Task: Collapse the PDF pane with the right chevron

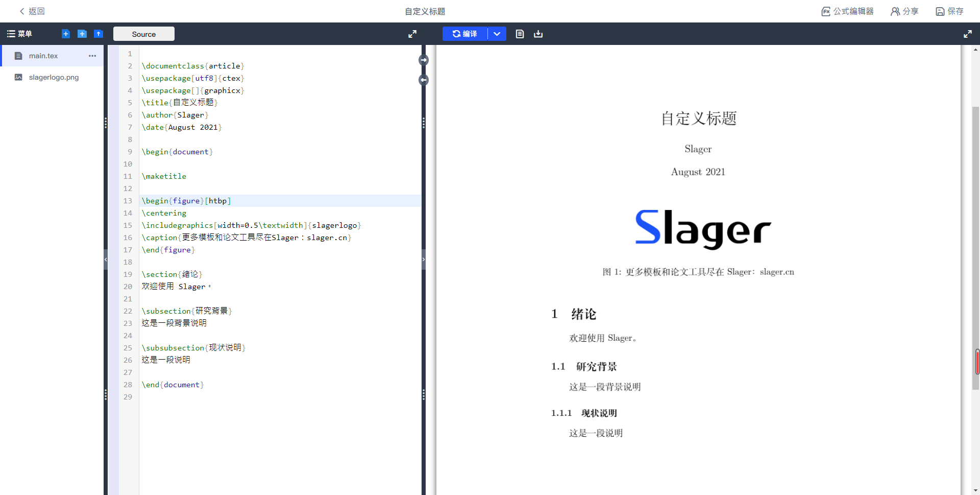Action: click(424, 260)
